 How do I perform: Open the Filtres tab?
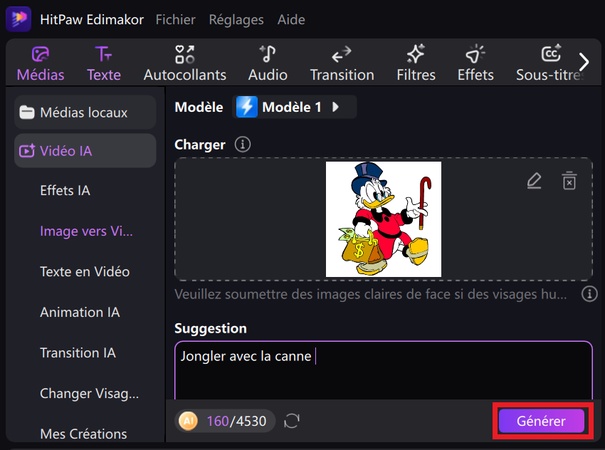[x=416, y=64]
